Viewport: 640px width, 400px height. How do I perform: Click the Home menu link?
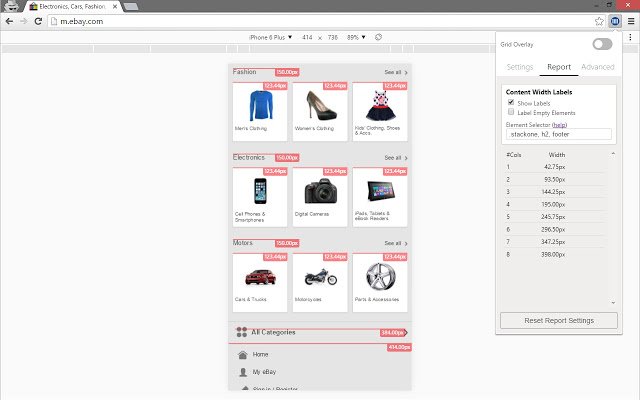pos(260,354)
